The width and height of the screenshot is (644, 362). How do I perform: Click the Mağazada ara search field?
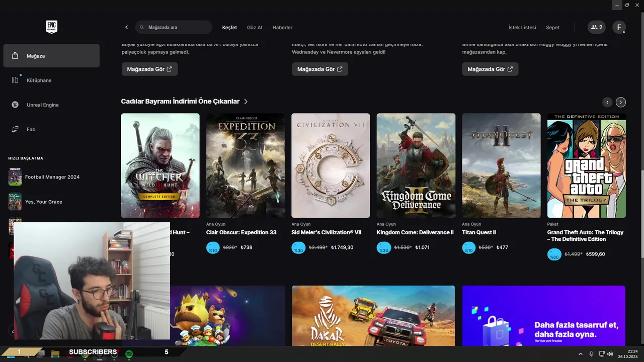point(174,27)
